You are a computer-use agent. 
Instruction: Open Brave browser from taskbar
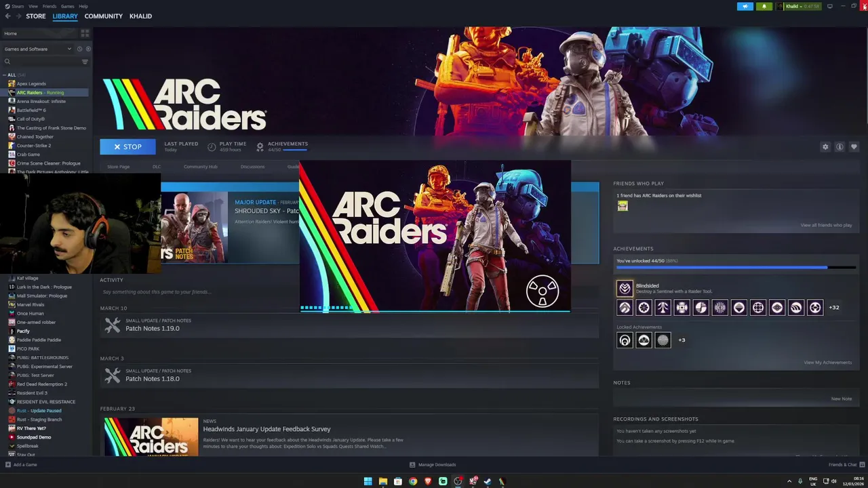(x=428, y=481)
